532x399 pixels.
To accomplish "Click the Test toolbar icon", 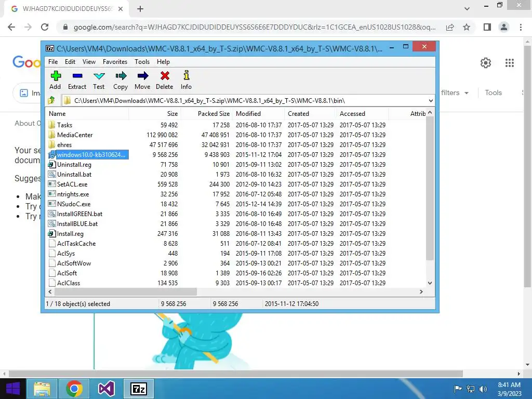I will pyautogui.click(x=99, y=76).
